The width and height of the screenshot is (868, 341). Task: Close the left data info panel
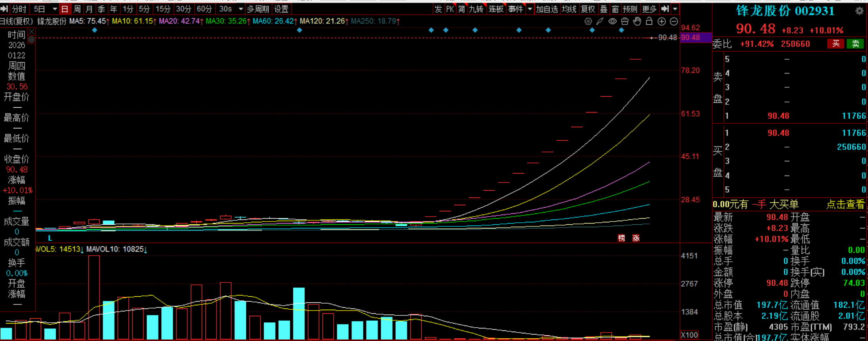point(32,31)
